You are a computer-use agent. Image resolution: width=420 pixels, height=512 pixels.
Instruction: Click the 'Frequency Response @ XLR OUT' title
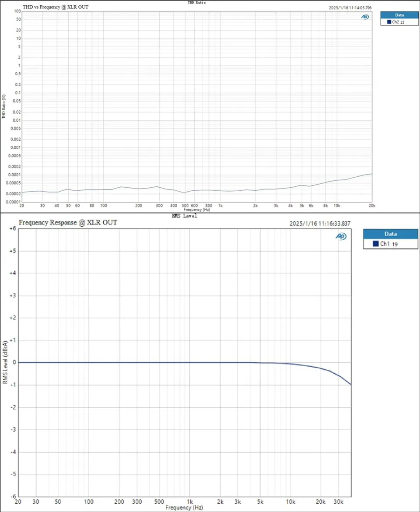click(x=68, y=223)
